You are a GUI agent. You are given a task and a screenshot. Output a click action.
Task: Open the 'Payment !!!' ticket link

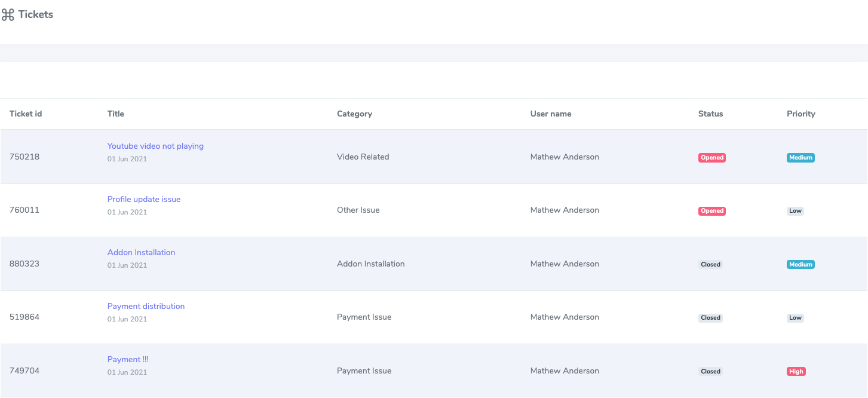(x=128, y=359)
